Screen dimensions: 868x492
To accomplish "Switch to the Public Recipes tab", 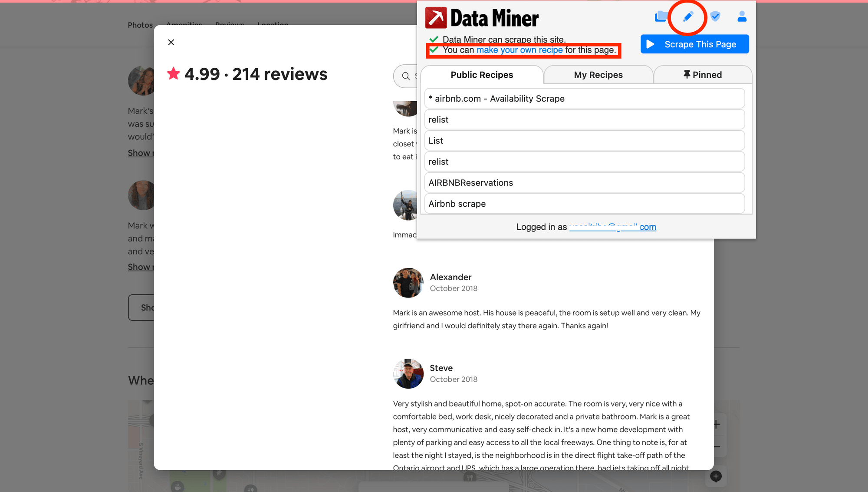I will [482, 75].
